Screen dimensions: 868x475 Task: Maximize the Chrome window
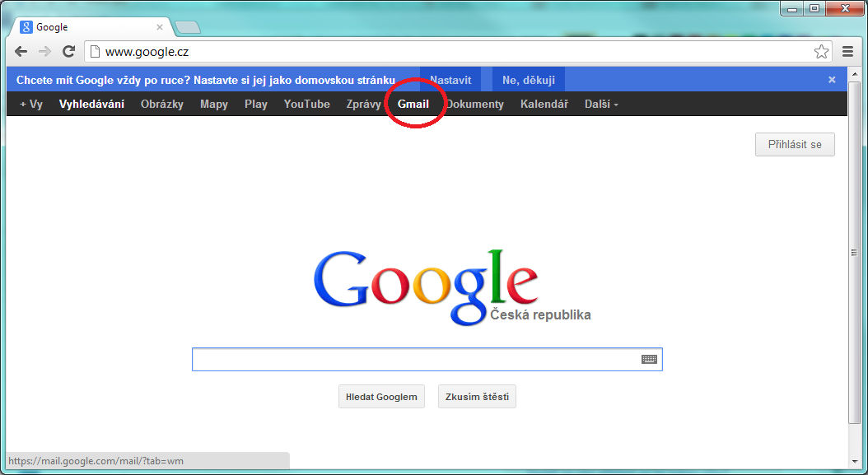(x=814, y=8)
